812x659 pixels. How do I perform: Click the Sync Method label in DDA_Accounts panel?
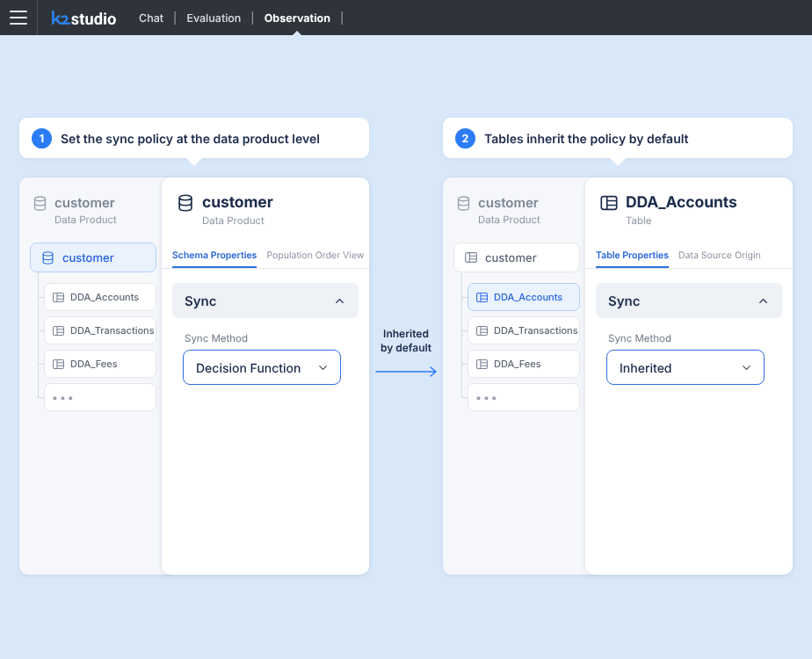(x=640, y=338)
